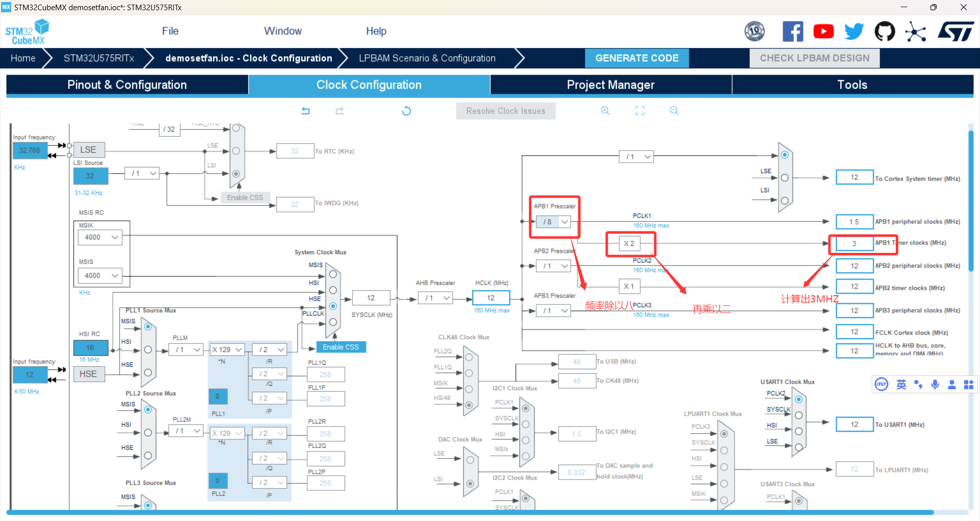
Task: Click the LPBAM Scenario & Configuration breadcrumb
Action: [x=427, y=58]
